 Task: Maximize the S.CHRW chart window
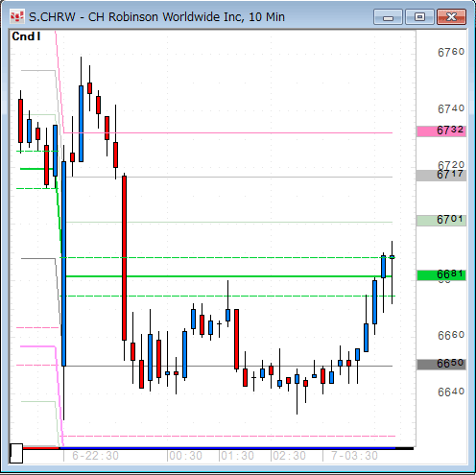pyautogui.click(x=419, y=17)
